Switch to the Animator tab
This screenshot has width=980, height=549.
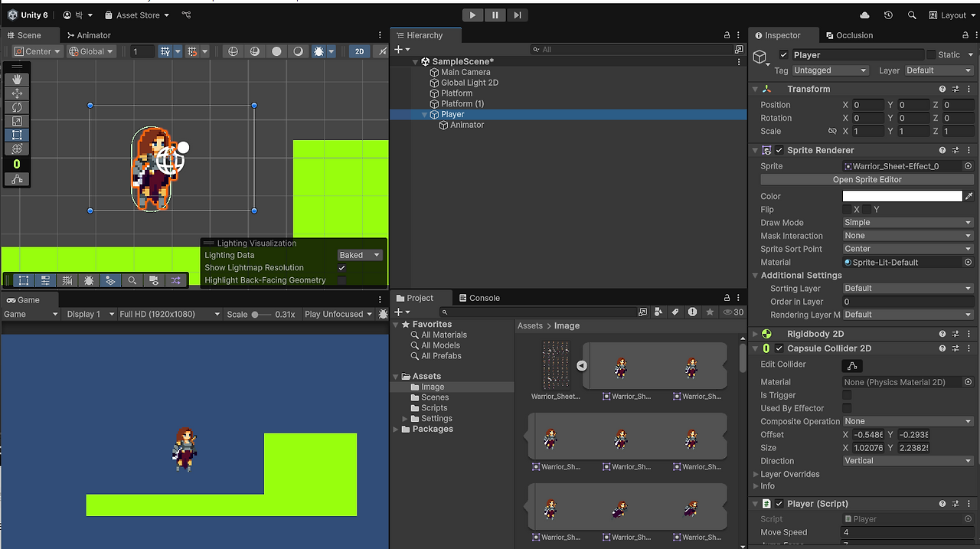88,35
